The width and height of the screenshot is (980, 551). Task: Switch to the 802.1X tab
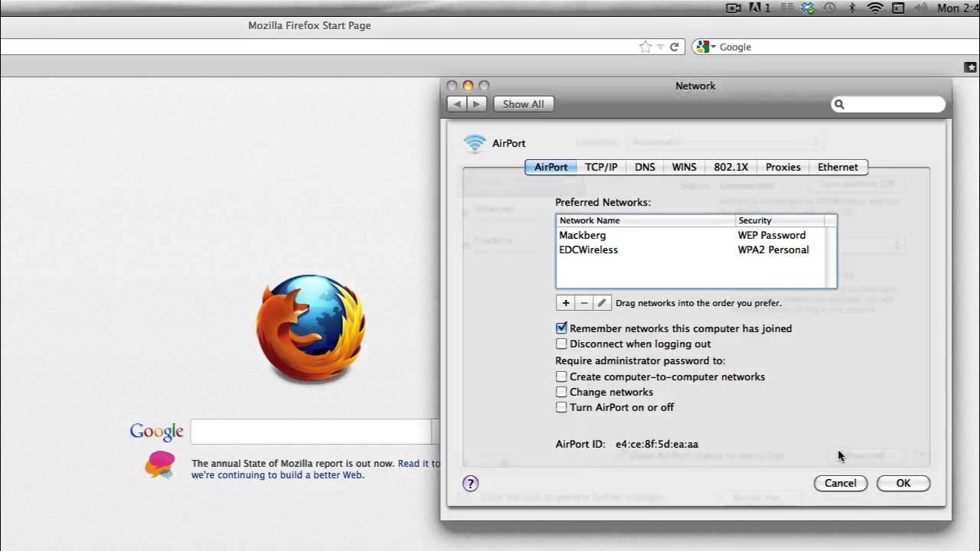tap(731, 167)
